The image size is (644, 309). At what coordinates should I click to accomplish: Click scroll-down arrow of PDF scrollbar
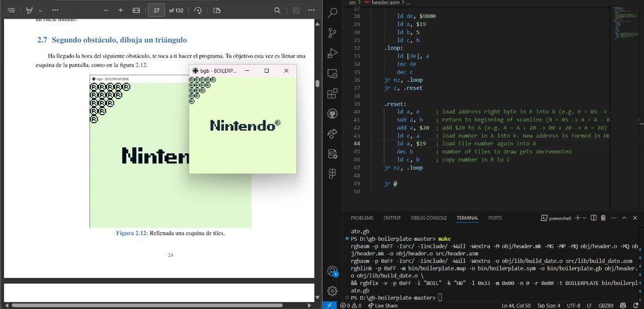coord(317,297)
